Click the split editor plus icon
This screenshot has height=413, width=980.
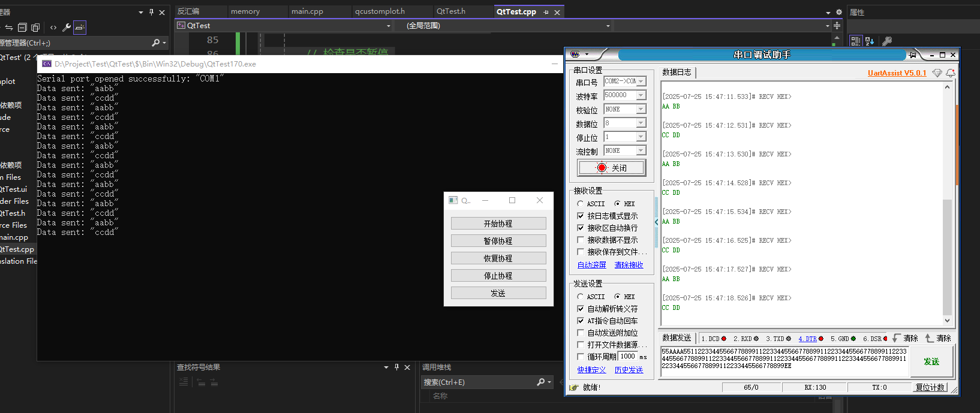point(837,26)
